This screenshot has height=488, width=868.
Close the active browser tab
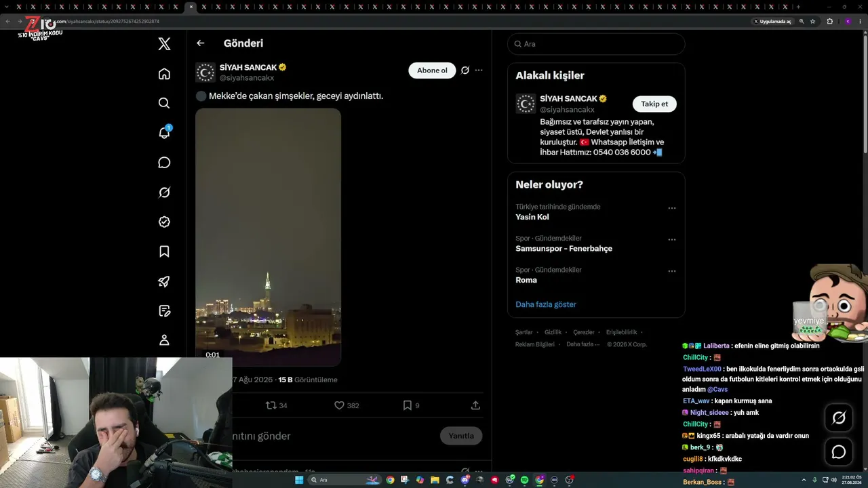[191, 7]
